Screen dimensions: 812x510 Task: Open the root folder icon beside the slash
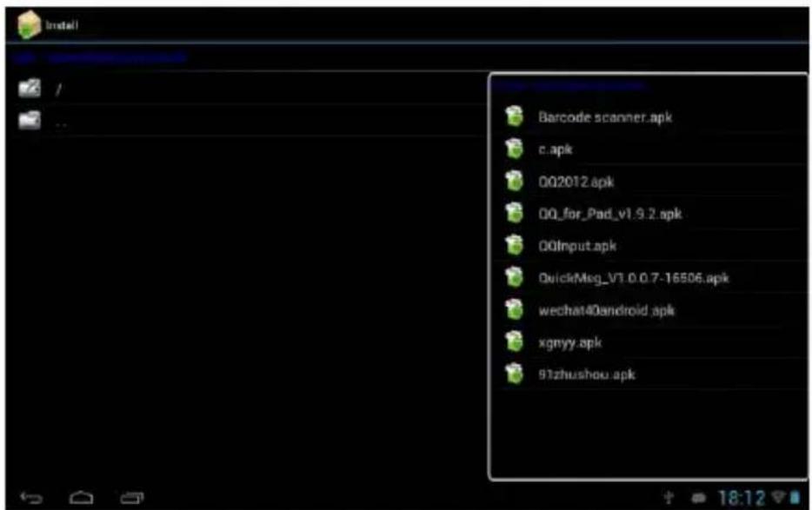coord(30,88)
